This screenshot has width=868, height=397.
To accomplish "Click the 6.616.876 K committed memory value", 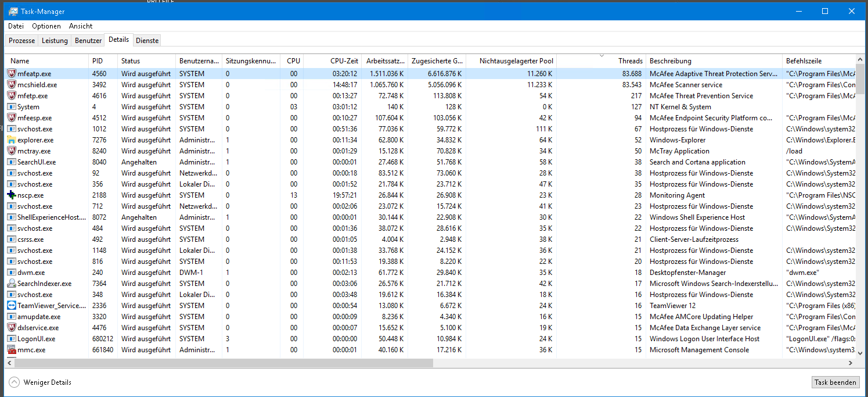I will (445, 74).
